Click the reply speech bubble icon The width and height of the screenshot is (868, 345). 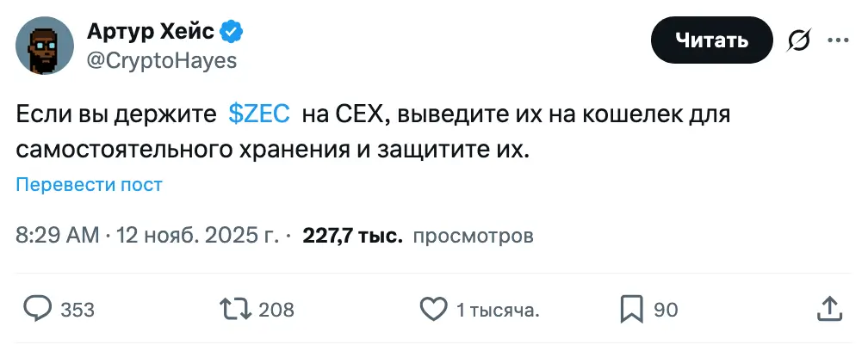click(x=37, y=309)
